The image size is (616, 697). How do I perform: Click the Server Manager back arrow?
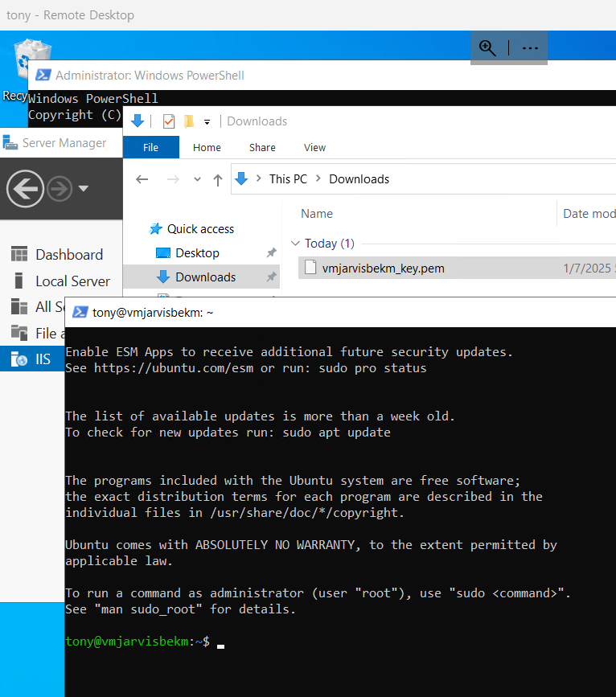point(25,188)
